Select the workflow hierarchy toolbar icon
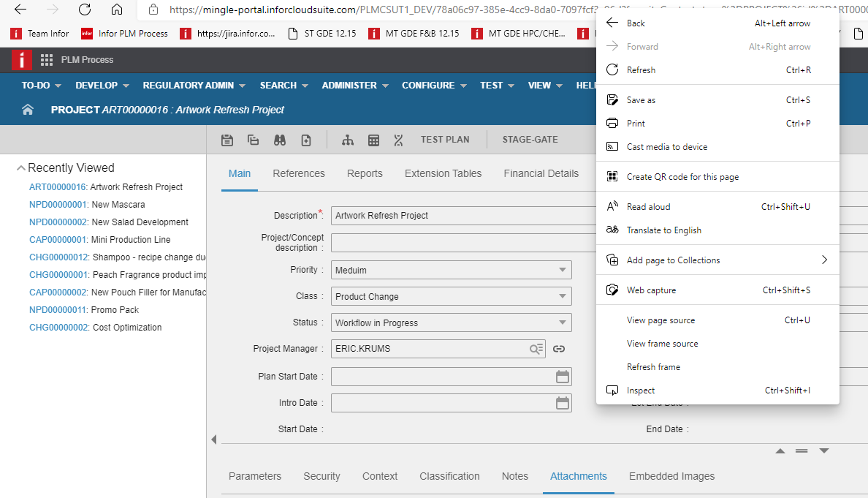Screen dimensions: 868x498 click(x=348, y=139)
